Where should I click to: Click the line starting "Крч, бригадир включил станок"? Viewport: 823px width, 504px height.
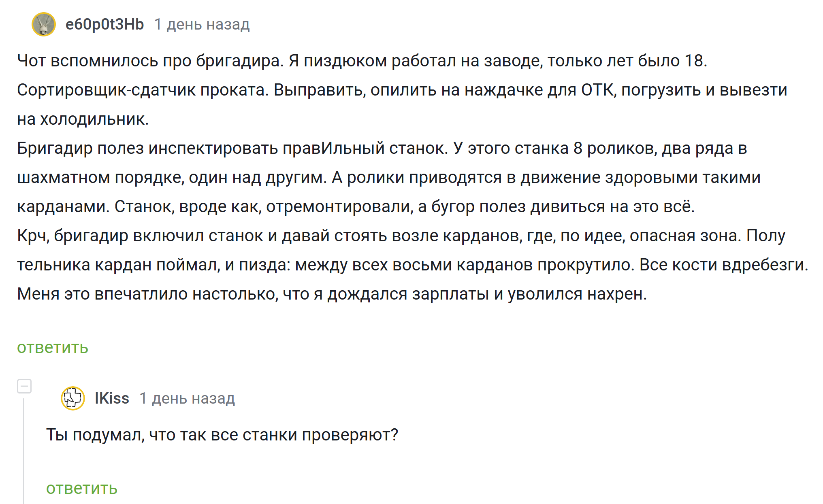tap(401, 236)
